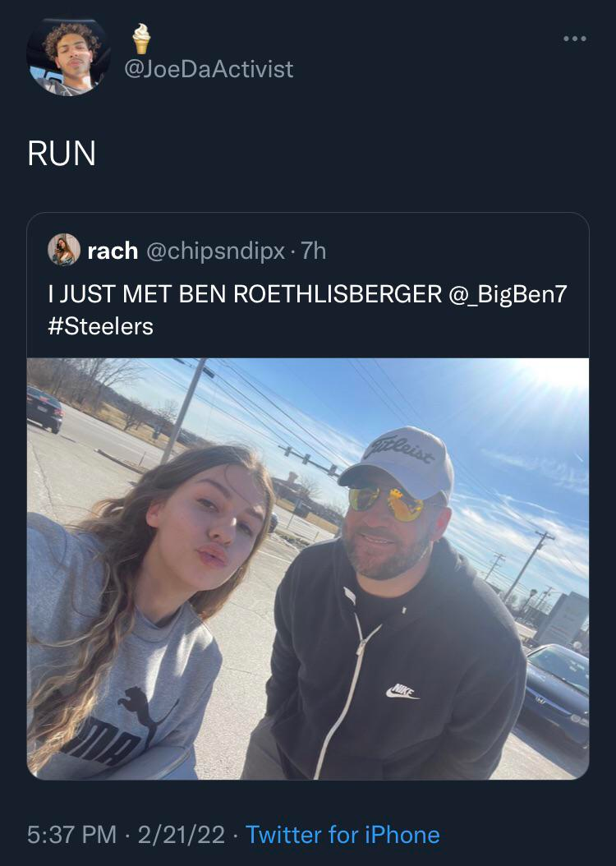Click the 2/21/22 tweet date

[181, 835]
